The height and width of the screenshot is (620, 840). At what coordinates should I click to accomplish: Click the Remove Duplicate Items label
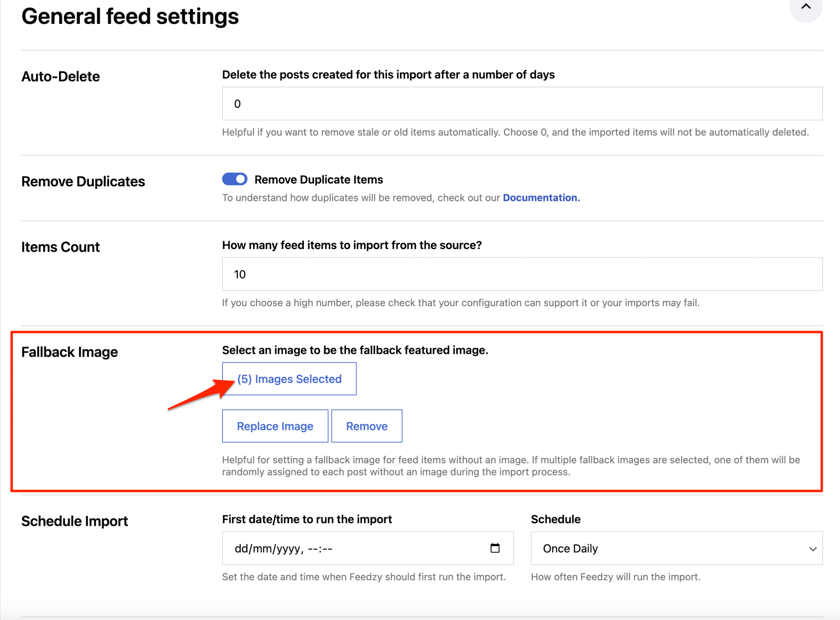(319, 179)
